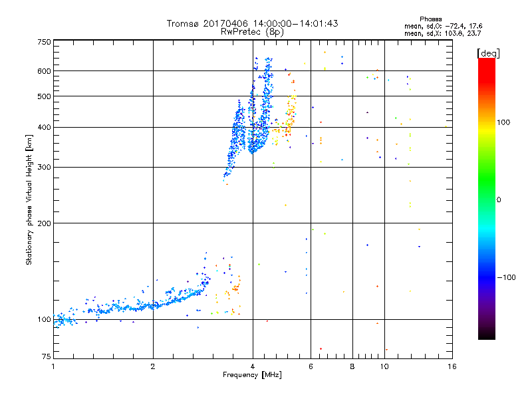Click the yellow band of the color bar

click(x=487, y=130)
